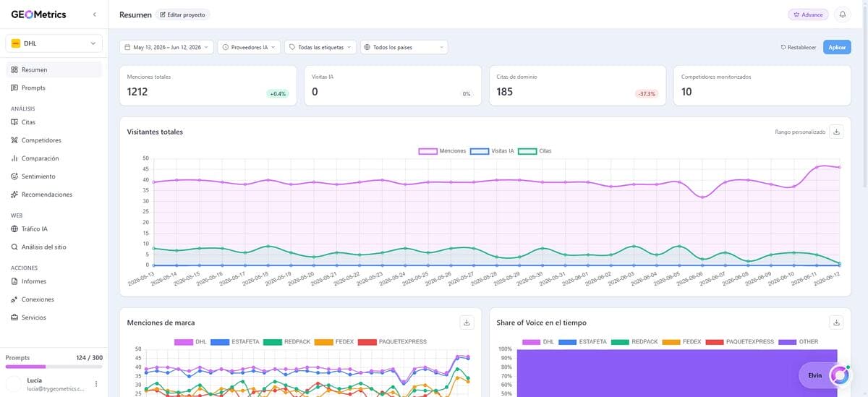Toggle DHL in Menciones de marca legend
Image resolution: width=868 pixels, height=397 pixels.
[x=190, y=341]
